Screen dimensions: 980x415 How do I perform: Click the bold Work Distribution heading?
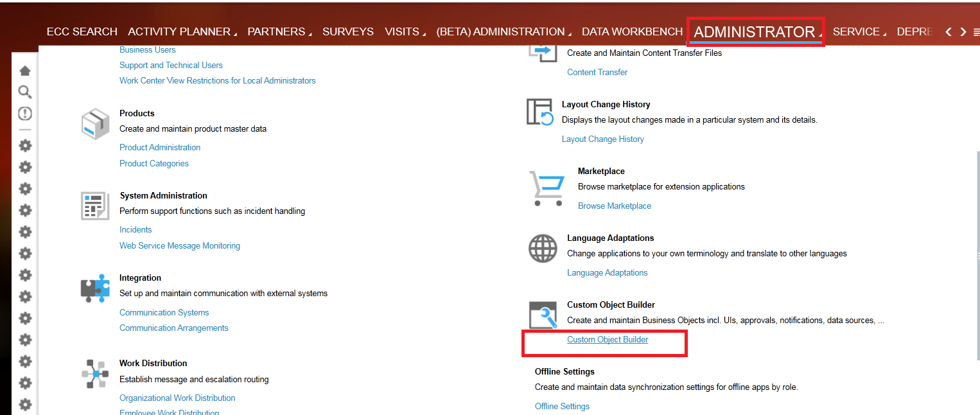click(x=153, y=363)
